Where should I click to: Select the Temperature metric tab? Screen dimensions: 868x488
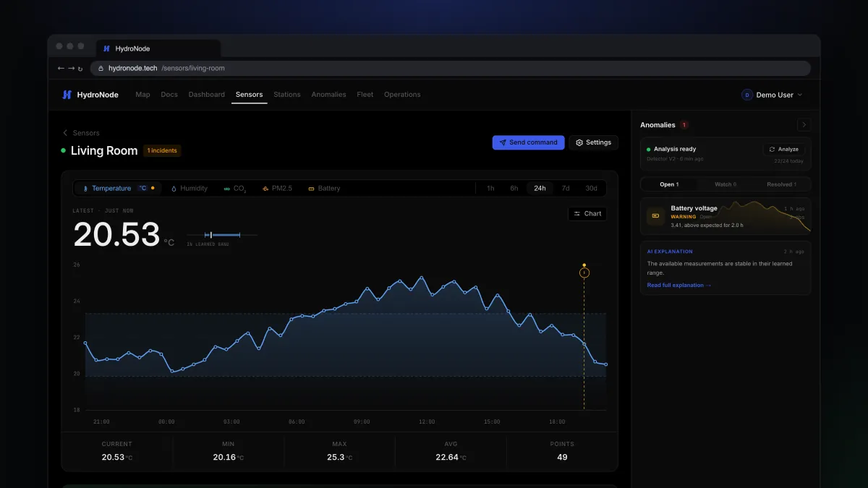(118, 189)
